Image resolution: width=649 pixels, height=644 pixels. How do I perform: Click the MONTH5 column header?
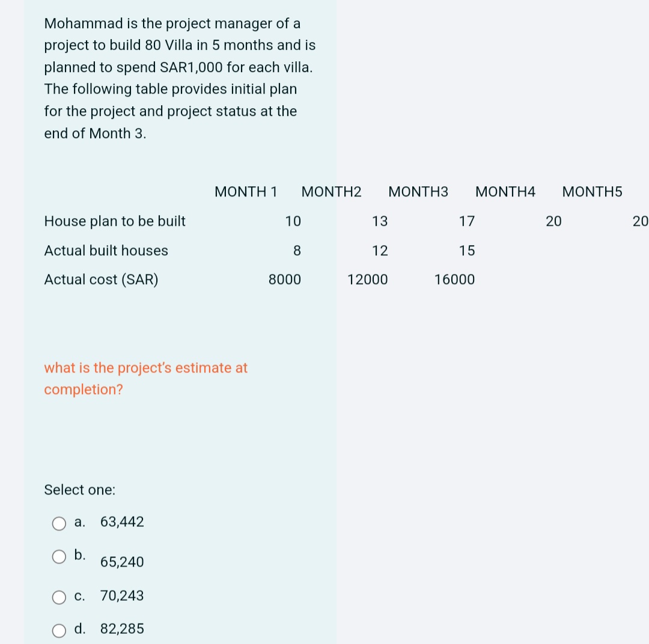592,192
